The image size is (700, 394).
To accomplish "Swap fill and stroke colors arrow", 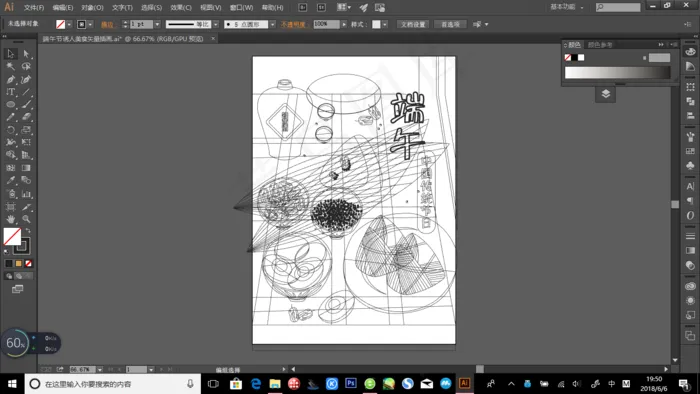I will [28, 231].
